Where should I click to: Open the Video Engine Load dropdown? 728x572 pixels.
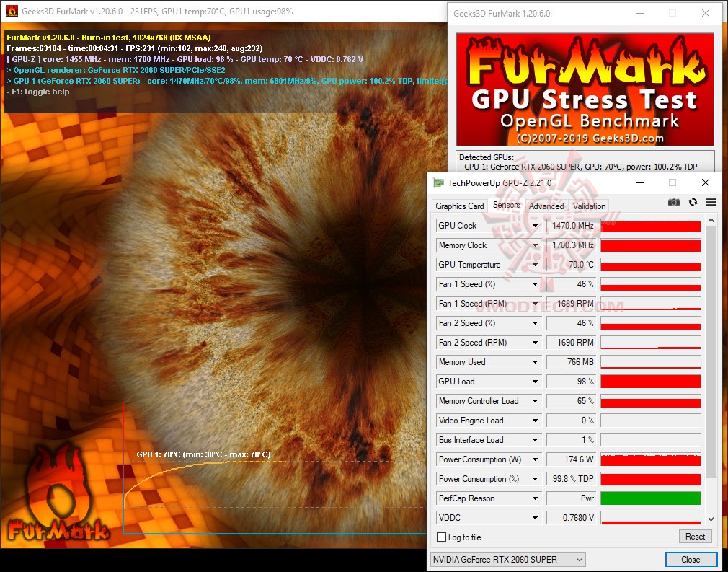pos(535,421)
